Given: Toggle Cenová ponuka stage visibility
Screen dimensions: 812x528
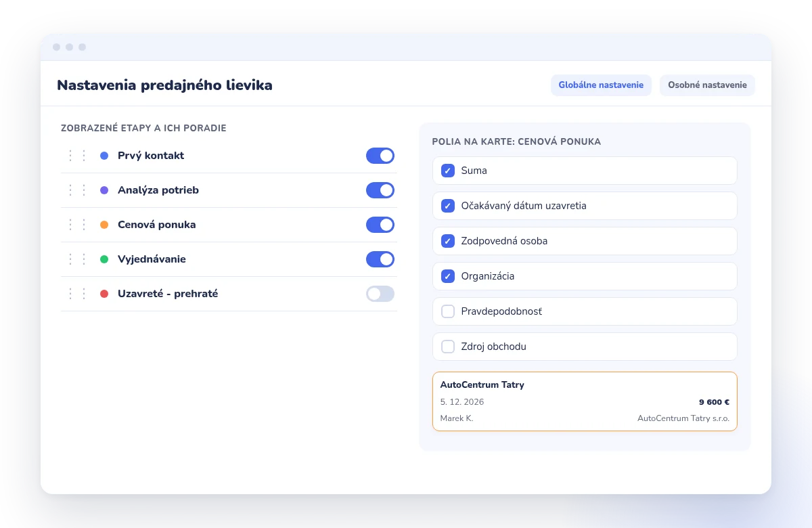Looking at the screenshot, I should 380,225.
